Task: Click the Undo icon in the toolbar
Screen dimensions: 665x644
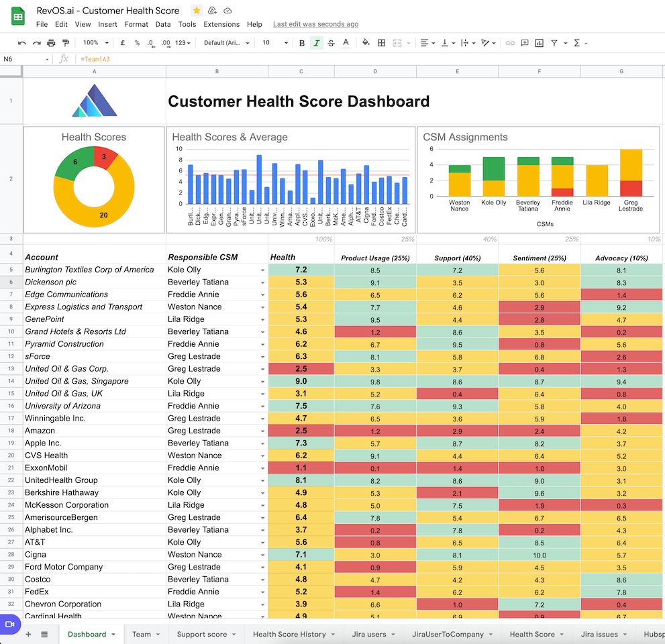Action: [x=22, y=43]
